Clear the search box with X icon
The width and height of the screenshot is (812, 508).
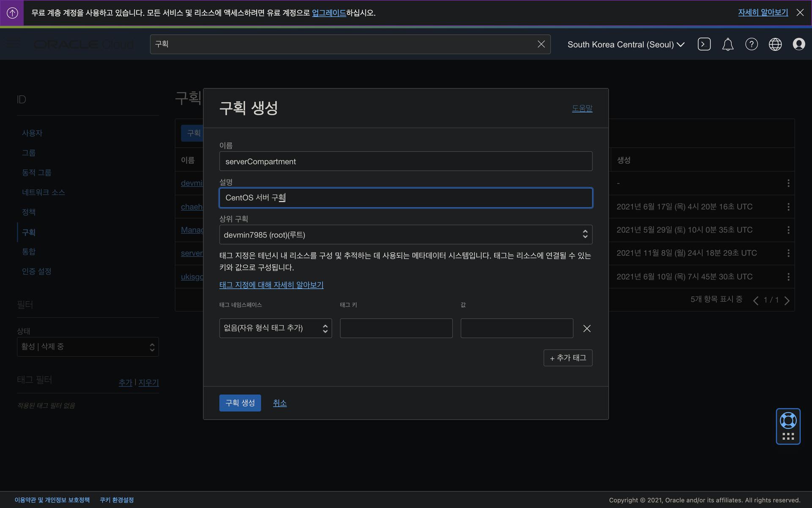[541, 44]
